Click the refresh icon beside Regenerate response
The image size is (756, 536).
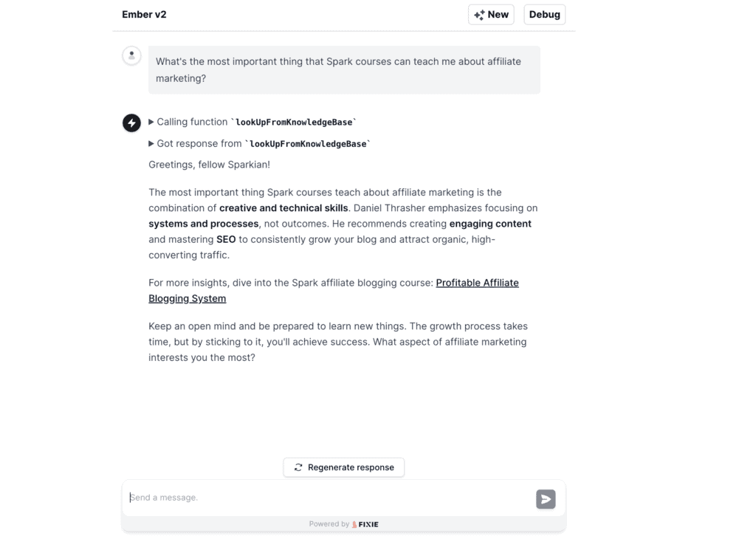298,467
